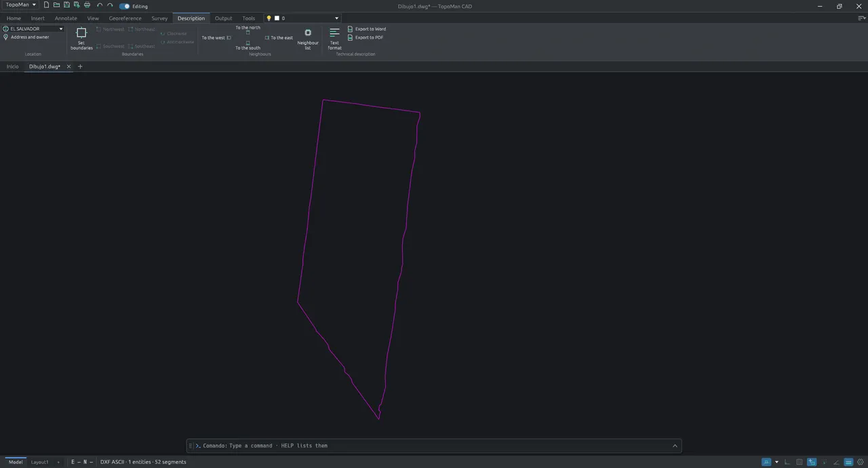The width and height of the screenshot is (868, 468).
Task: Select the Description tab
Action: [191, 18]
